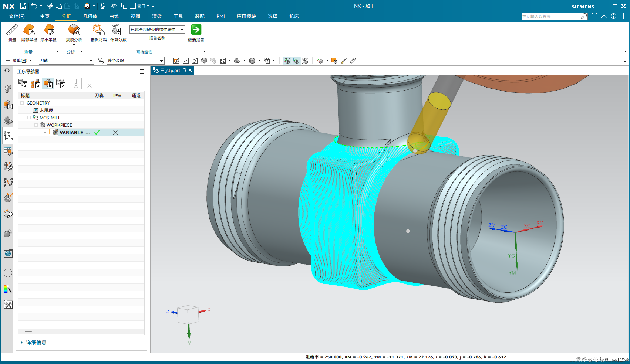Click the command search input field
The height and width of the screenshot is (364, 630).
(551, 16)
